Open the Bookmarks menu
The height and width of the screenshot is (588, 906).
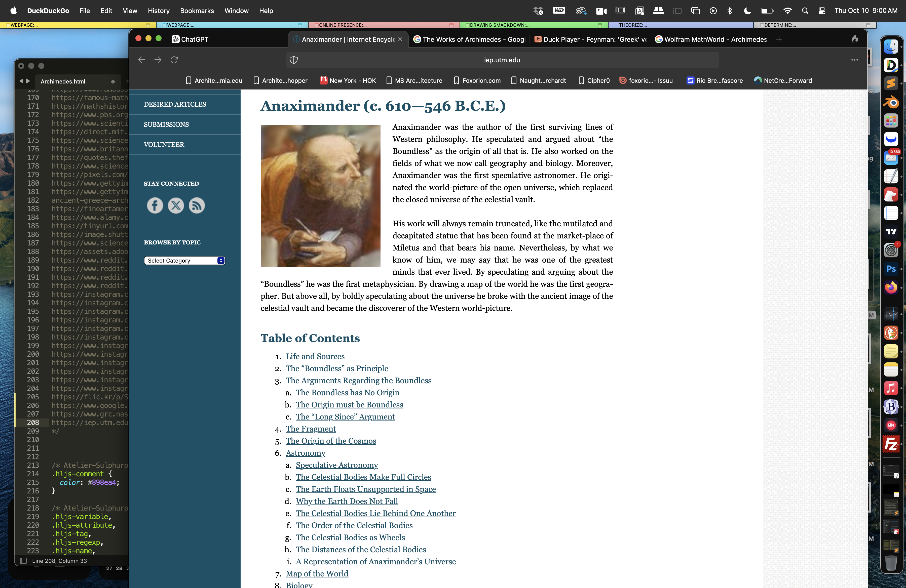(197, 11)
